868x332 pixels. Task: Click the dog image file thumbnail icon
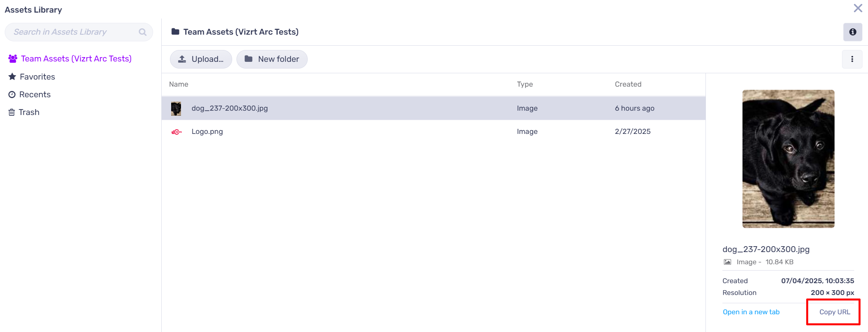(176, 108)
